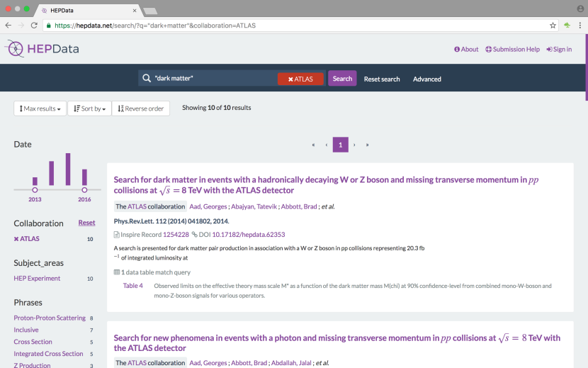This screenshot has width=588, height=368.
Task: Click "Phys.Rev.Lett. 112 (2014) 041802, 2014." citation
Action: (x=171, y=221)
